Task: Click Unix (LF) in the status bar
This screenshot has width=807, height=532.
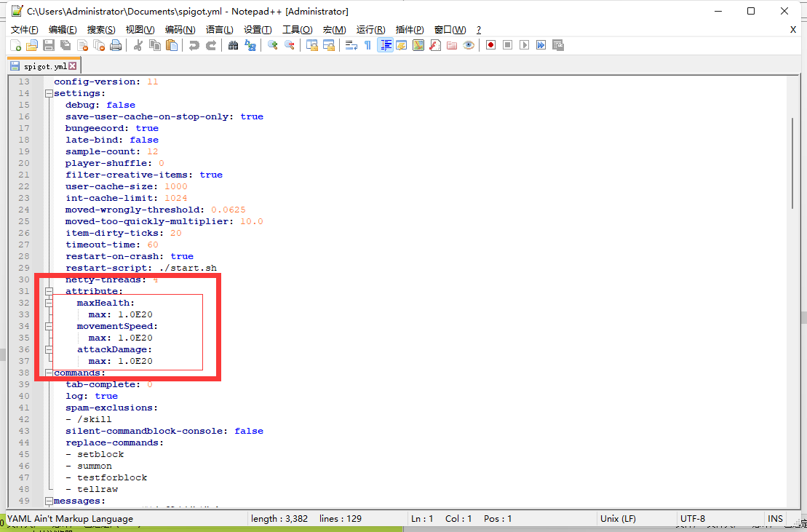Action: tap(618, 519)
